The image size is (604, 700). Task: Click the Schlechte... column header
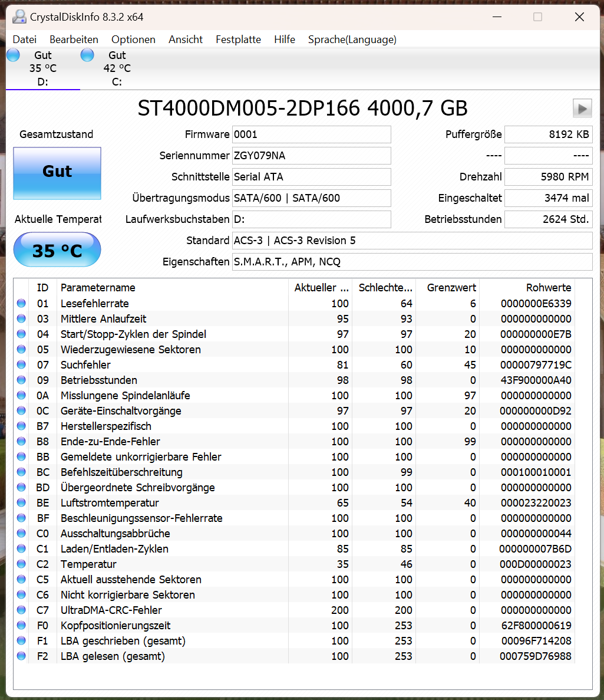coord(384,288)
